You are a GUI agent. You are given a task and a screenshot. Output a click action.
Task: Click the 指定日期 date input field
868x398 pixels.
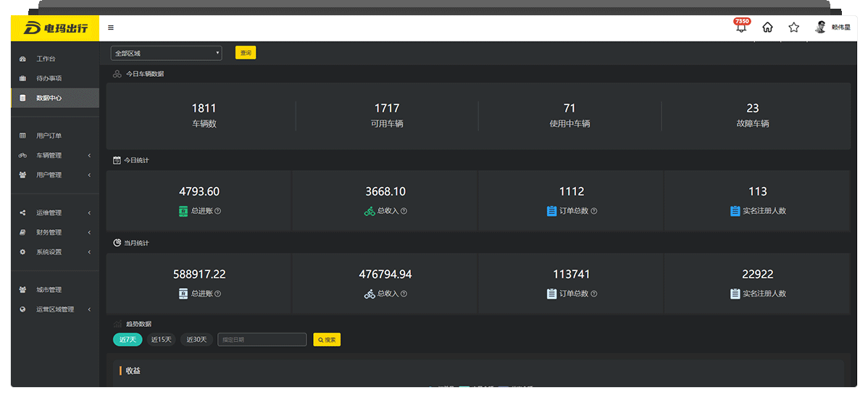[262, 339]
